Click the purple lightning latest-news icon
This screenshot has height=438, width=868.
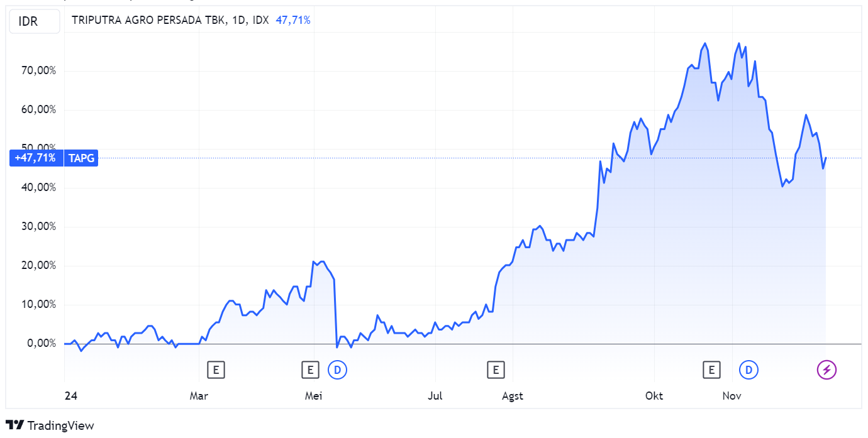pos(826,370)
